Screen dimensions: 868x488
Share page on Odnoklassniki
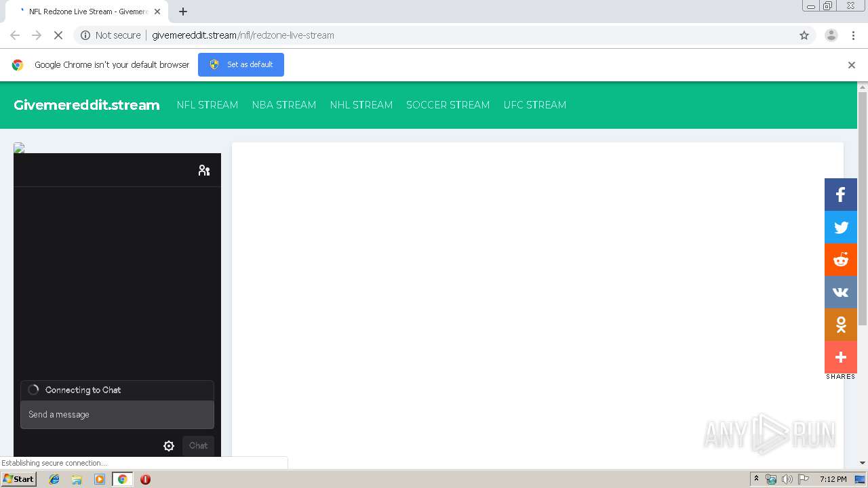point(841,325)
